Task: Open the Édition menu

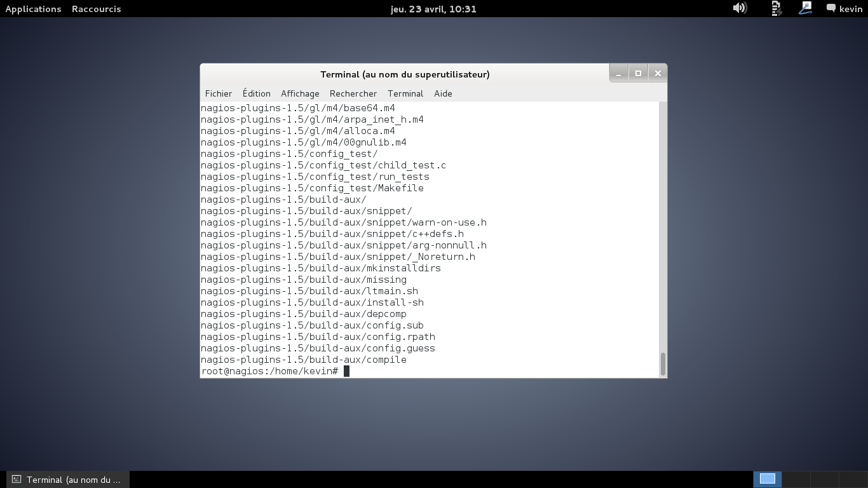Action: click(256, 93)
